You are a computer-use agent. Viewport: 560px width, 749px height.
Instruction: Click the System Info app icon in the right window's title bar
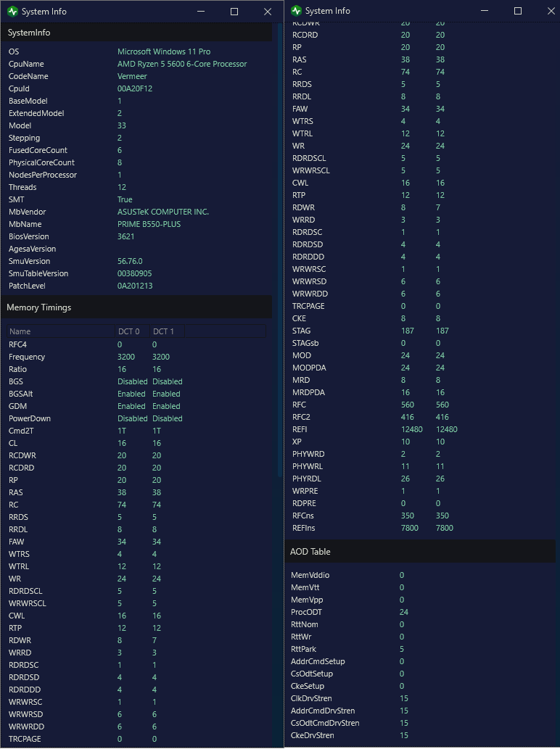pyautogui.click(x=296, y=11)
